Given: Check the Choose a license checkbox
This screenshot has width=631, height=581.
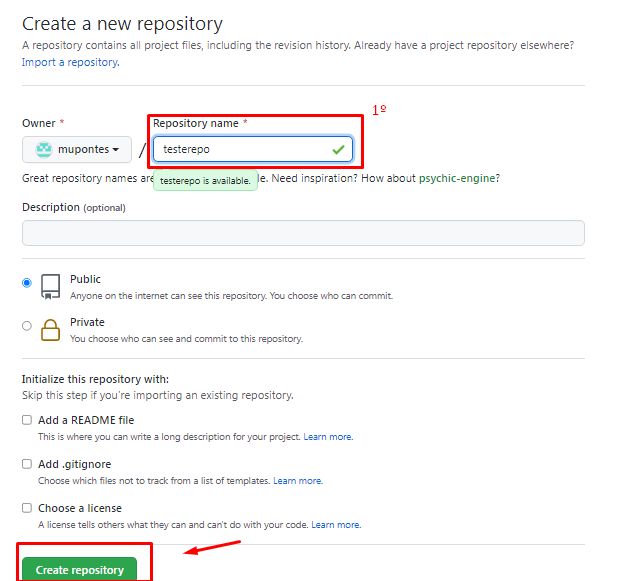Looking at the screenshot, I should click(27, 508).
